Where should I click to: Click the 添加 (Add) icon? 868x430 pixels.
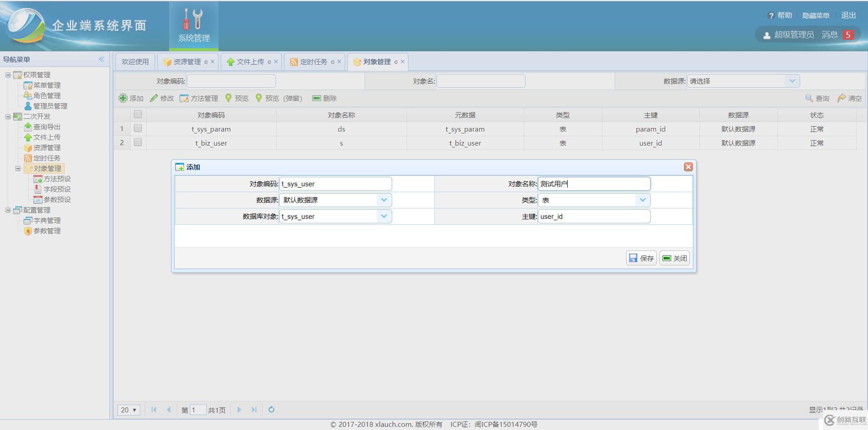pos(123,98)
